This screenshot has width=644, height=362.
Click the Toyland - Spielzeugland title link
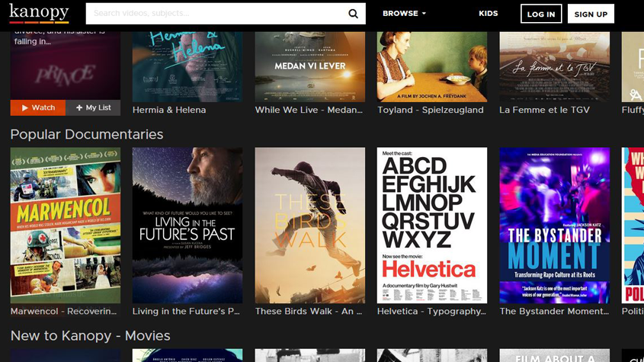[x=431, y=110]
